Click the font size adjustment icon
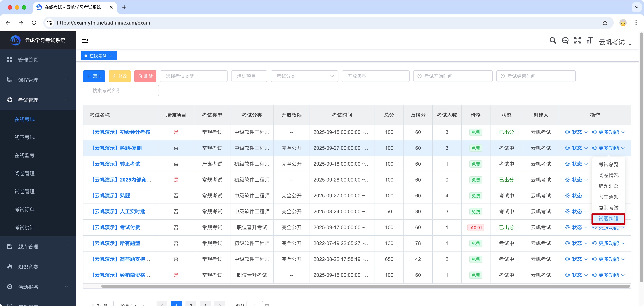 [x=589, y=40]
